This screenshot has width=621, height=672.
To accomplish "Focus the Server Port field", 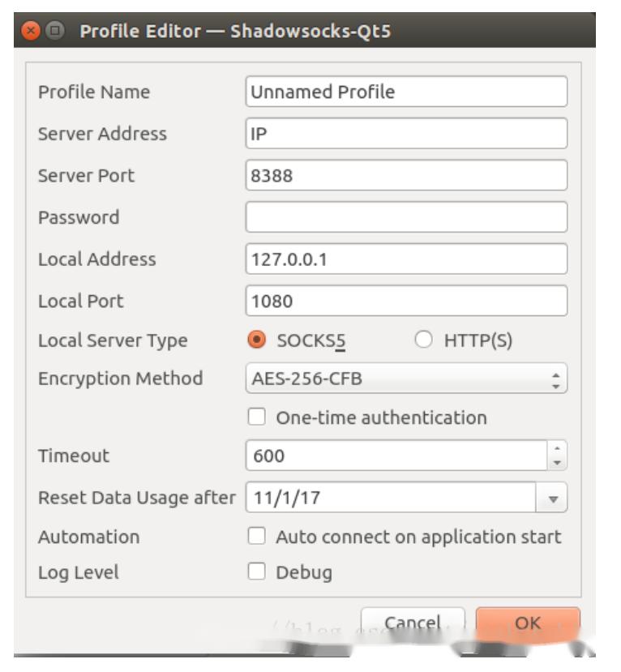I will pos(405,175).
